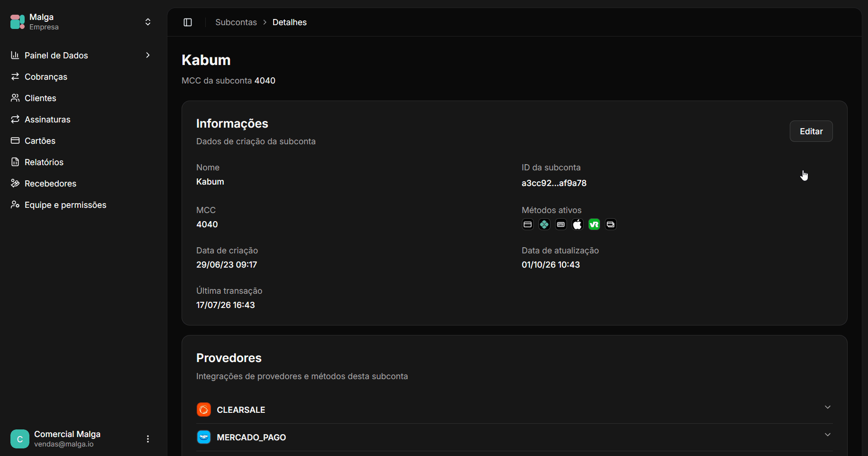Viewport: 868px width, 456px height.
Task: Click the Clientes people icon
Action: (15, 98)
